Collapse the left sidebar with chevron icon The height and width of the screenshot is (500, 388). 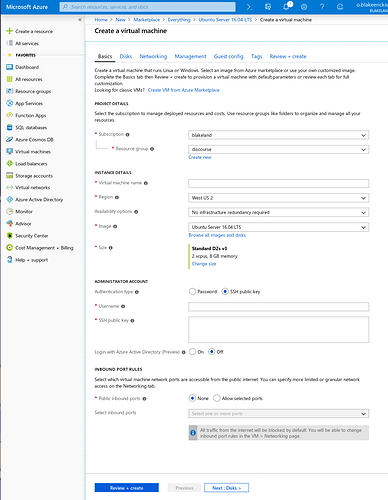pyautogui.click(x=80, y=20)
